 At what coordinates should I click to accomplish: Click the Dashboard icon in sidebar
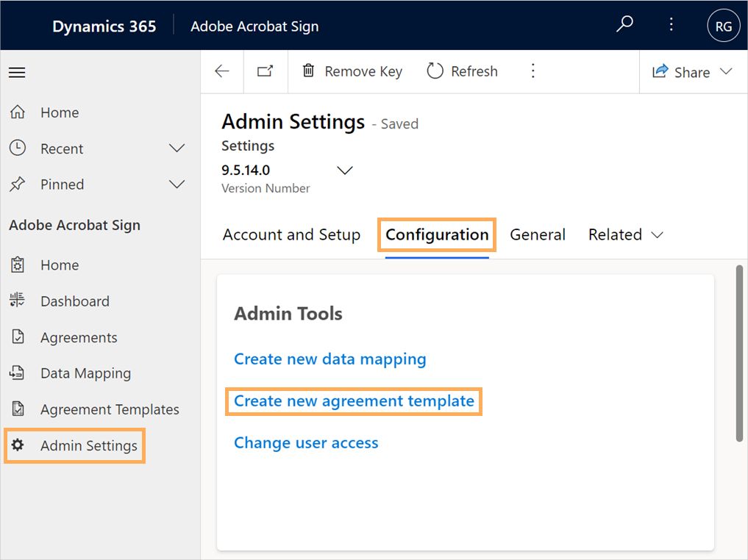(17, 301)
